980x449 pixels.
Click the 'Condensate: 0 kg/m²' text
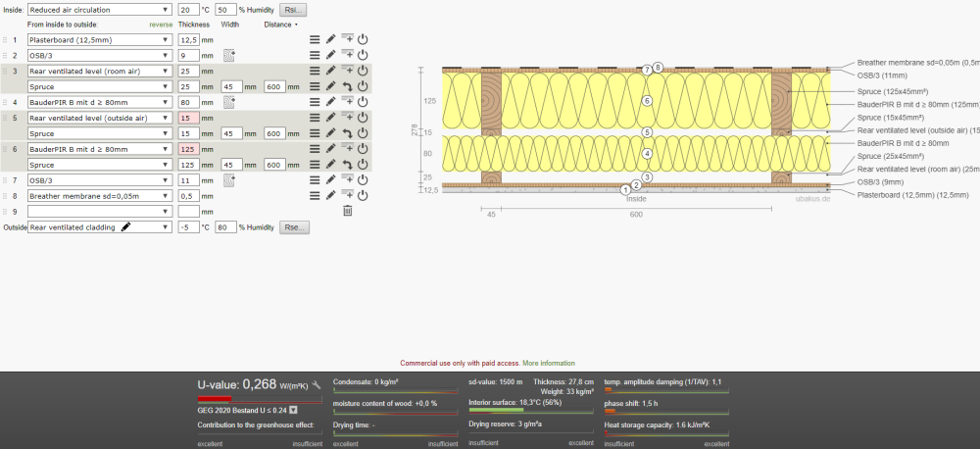[x=366, y=381]
